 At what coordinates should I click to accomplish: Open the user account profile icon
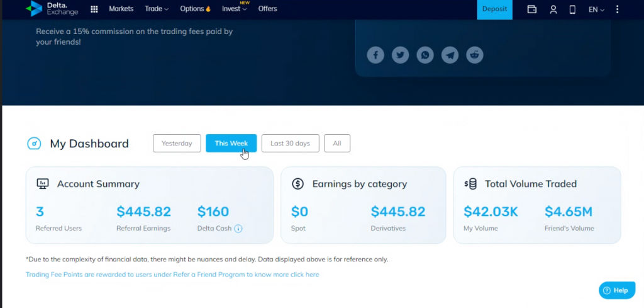tap(553, 9)
